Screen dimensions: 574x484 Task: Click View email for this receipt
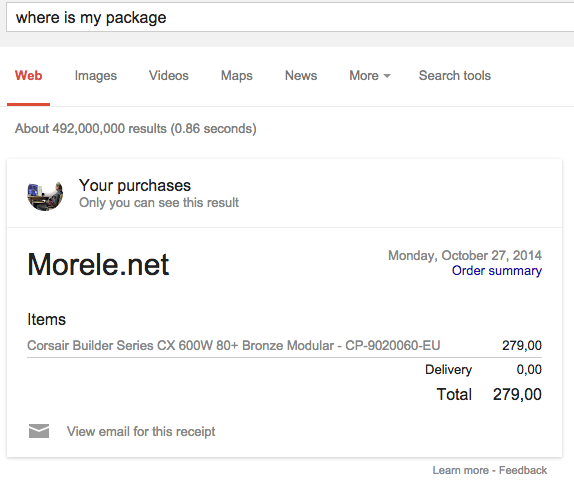141,431
